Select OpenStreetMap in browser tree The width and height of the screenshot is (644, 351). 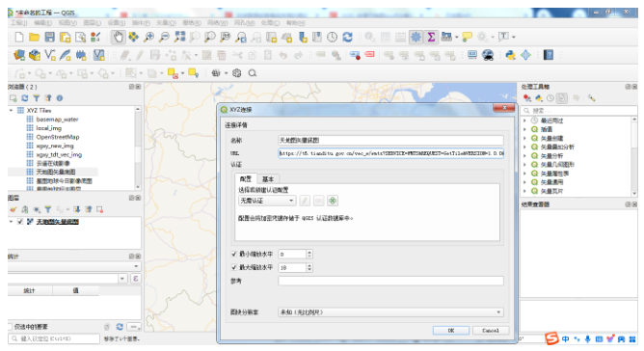point(58,137)
